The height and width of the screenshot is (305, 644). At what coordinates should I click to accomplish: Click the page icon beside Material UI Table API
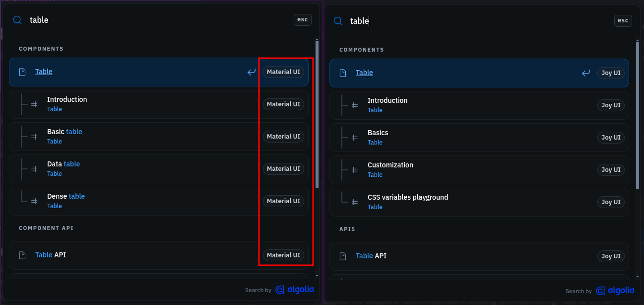(x=22, y=255)
